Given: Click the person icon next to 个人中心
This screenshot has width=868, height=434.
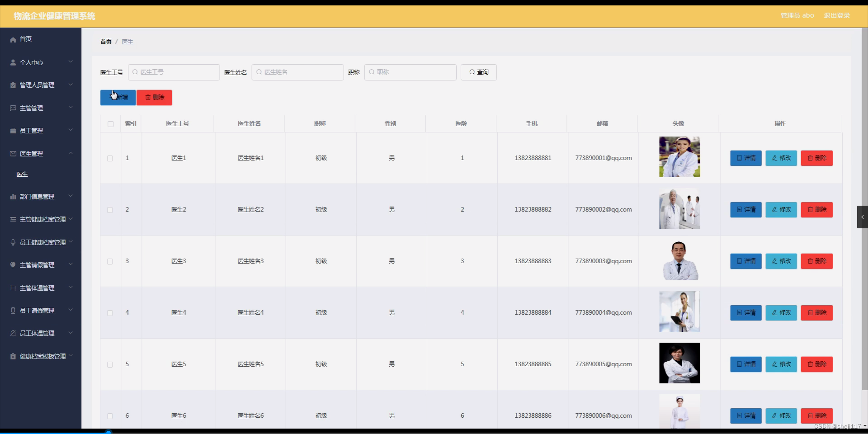Looking at the screenshot, I should (x=13, y=62).
